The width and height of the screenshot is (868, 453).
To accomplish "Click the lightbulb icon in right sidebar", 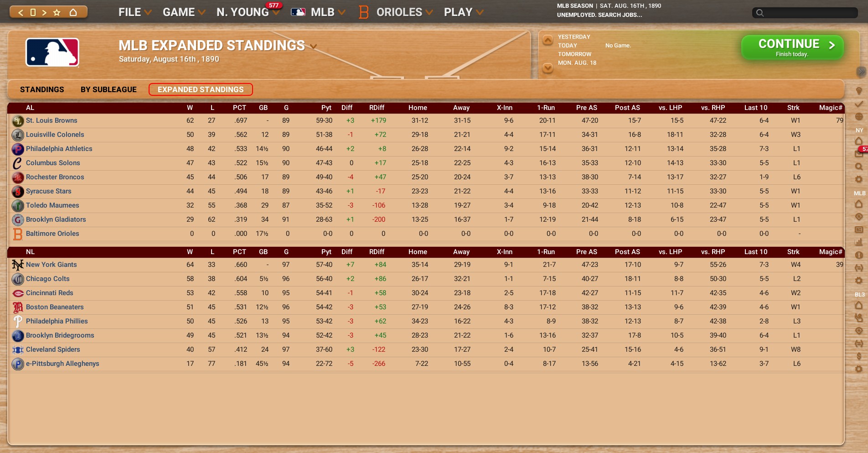I will coord(859,91).
